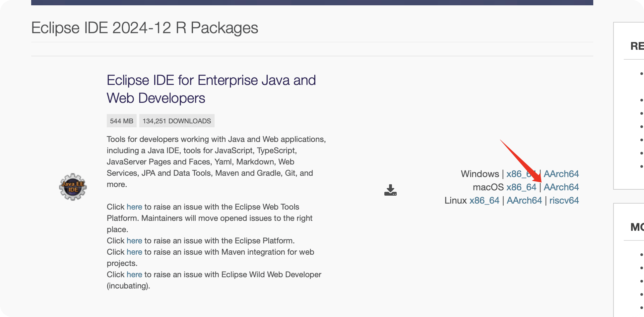Screen dimensions: 644x317
Task: Click the Java EE IDE package logo
Action: tap(73, 187)
